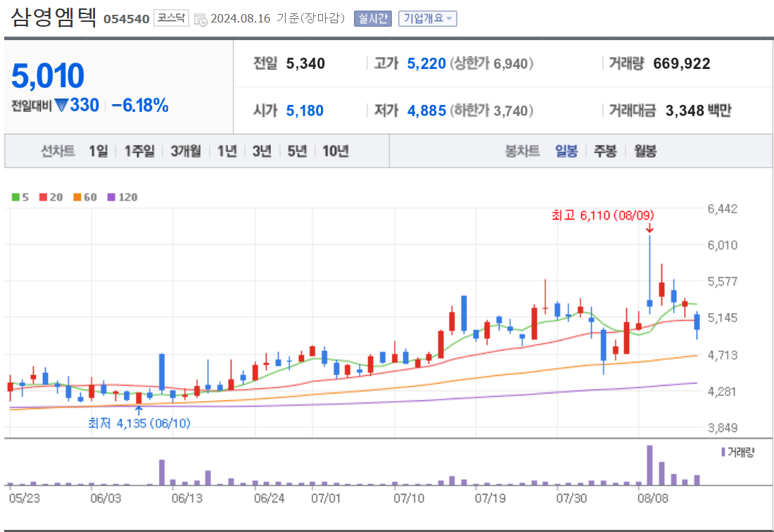The height and width of the screenshot is (532, 774).
Task: Click the 6,442 y-axis price label
Action: [x=723, y=209]
